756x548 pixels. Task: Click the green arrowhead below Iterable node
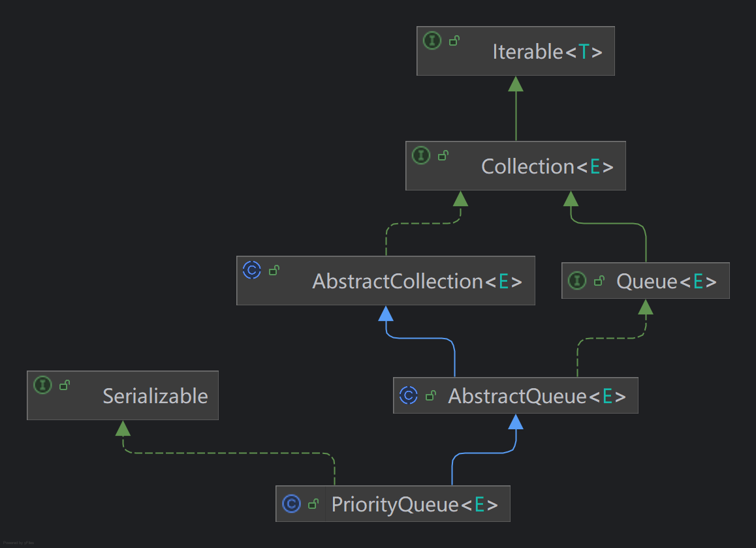coord(515,84)
